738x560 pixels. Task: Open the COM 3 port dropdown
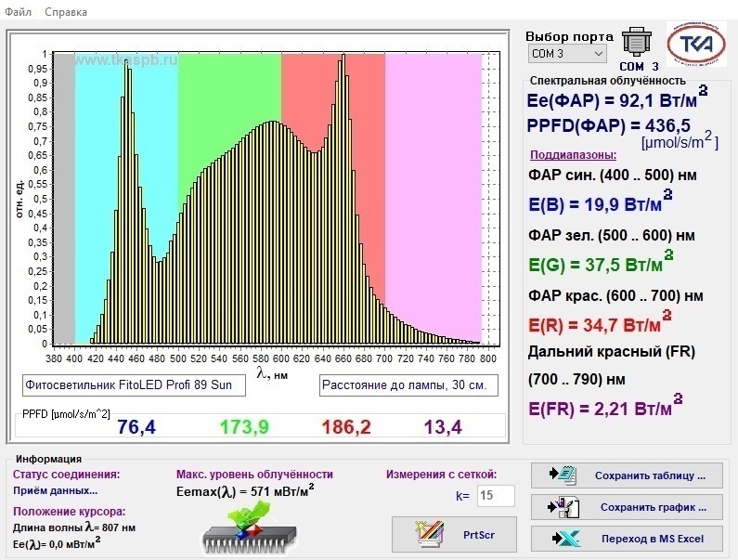click(567, 54)
